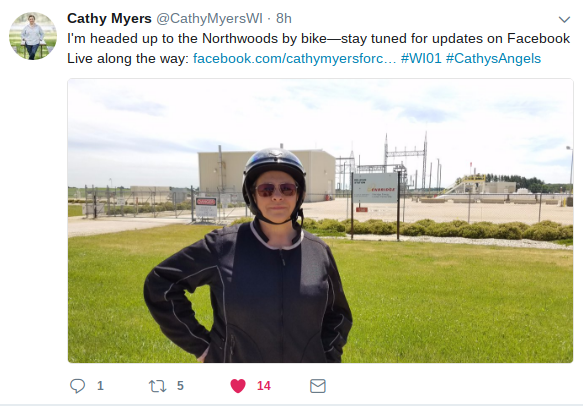Screen dimensions: 583x407
Task: Open the facebook.com/cathymyersforc… link
Action: (294, 58)
